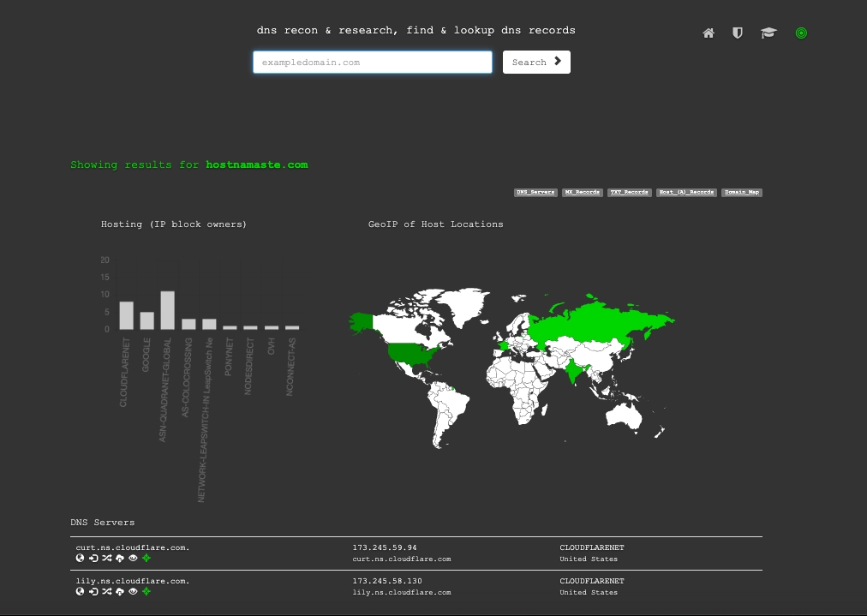867x616 pixels.
Task: Click cloud download icon for curt.ns.cloudflare.com
Action: pos(120,558)
